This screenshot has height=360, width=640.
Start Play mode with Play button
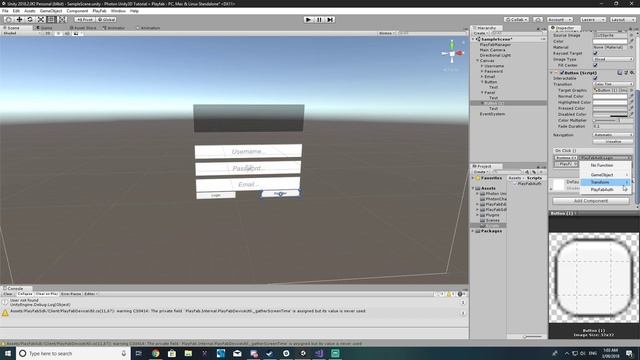tap(309, 19)
